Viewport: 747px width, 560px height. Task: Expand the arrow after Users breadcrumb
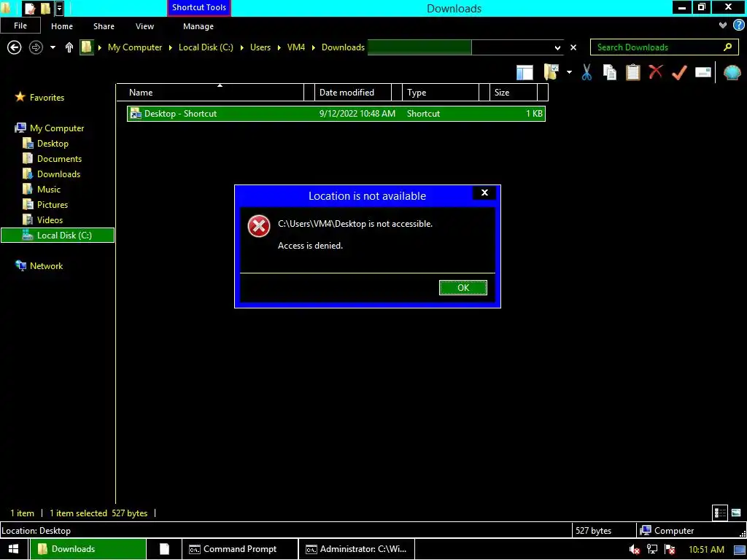pos(279,47)
